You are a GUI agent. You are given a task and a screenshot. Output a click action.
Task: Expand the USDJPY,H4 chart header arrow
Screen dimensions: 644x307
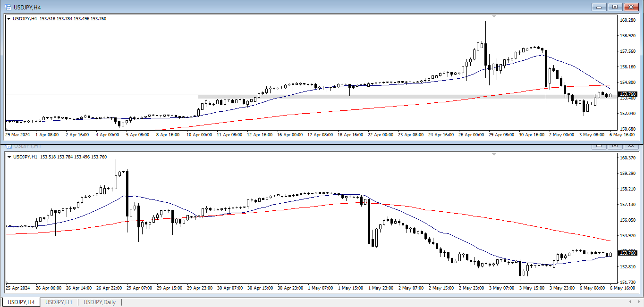pos(8,19)
